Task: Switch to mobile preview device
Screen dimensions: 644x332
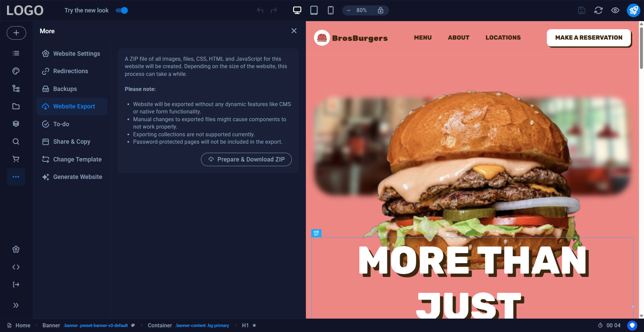Action: (331, 10)
